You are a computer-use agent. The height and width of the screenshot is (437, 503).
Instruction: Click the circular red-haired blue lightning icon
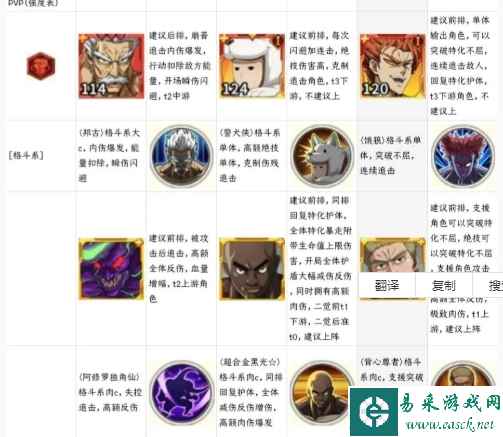[463, 156]
